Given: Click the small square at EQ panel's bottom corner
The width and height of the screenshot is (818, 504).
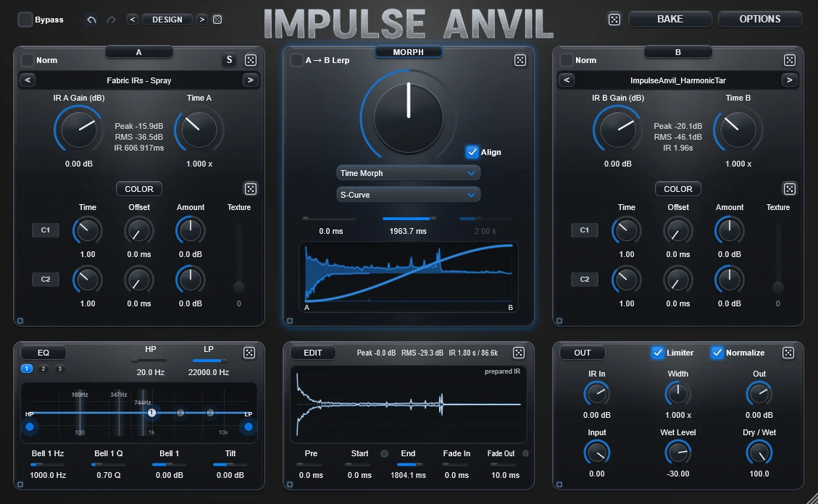Looking at the screenshot, I should coord(20,484).
